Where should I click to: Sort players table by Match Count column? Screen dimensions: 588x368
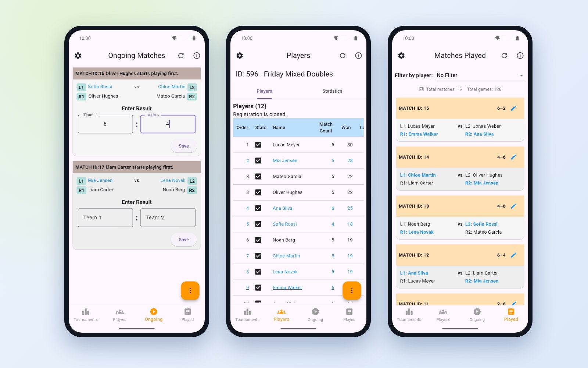[x=326, y=127]
